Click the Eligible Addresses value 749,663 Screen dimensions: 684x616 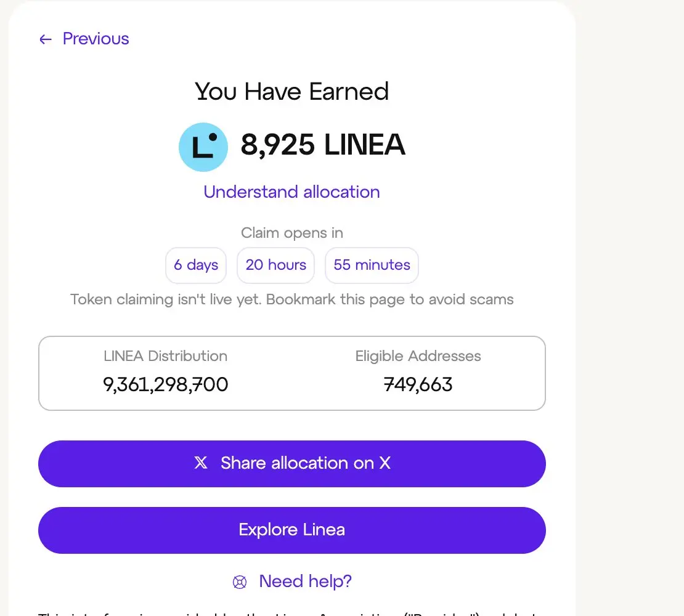[418, 384]
